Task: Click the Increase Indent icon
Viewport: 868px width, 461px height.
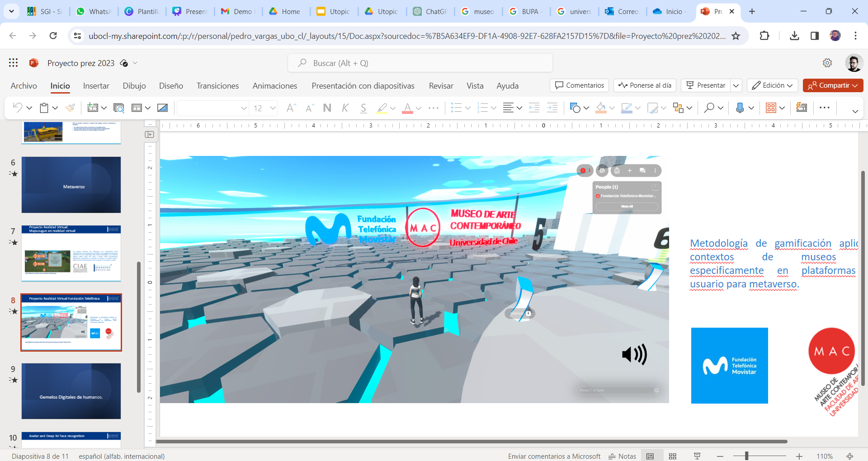Action: (x=552, y=108)
